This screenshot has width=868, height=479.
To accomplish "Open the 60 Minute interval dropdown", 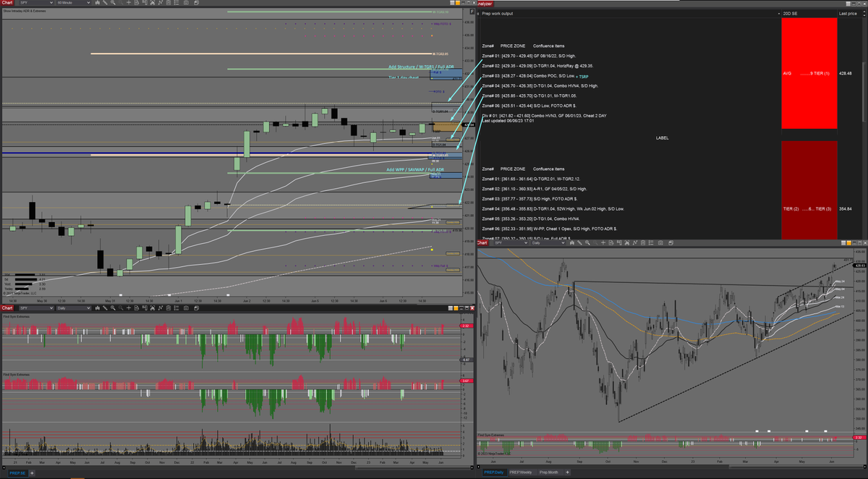I will (74, 3).
